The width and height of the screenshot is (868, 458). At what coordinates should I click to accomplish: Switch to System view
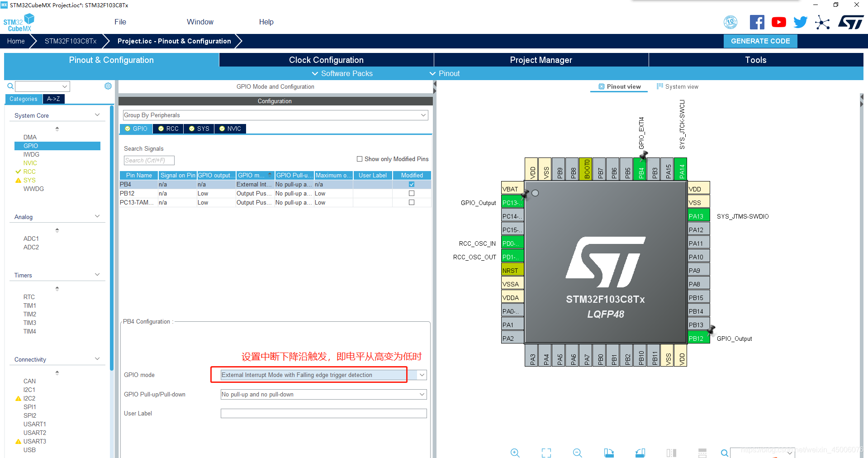pyautogui.click(x=677, y=86)
